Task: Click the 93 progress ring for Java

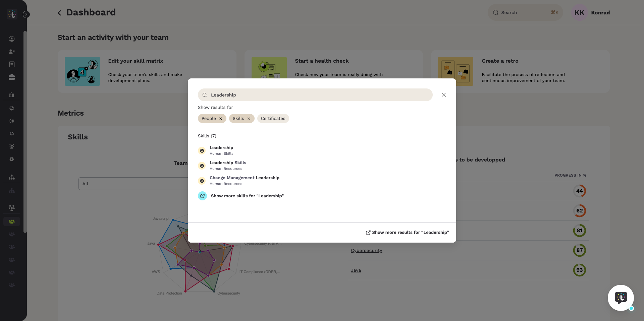Action: pyautogui.click(x=580, y=270)
